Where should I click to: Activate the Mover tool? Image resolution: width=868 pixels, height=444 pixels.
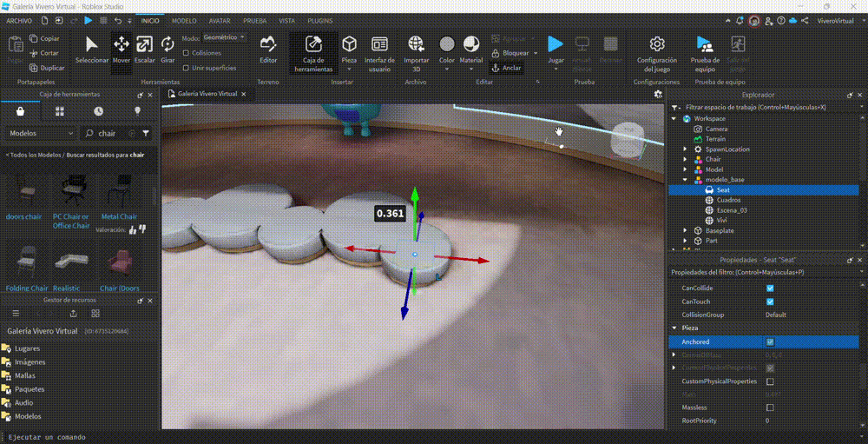[x=122, y=50]
